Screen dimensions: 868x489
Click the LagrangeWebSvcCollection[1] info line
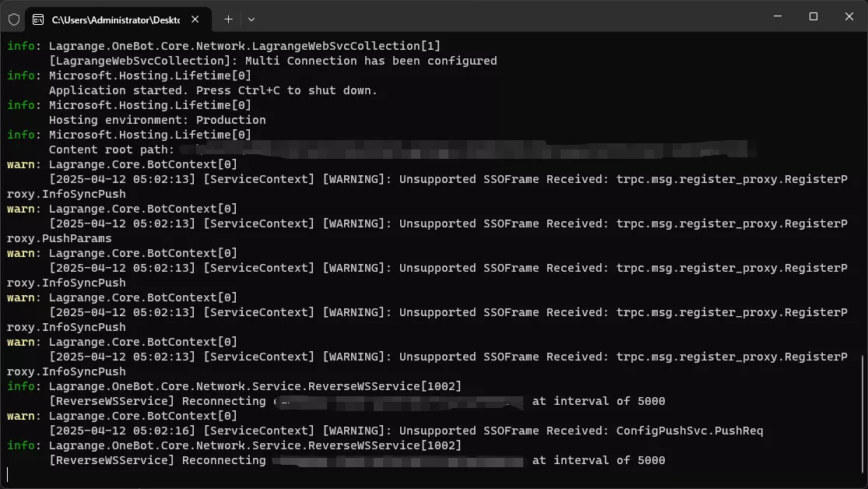tap(223, 46)
